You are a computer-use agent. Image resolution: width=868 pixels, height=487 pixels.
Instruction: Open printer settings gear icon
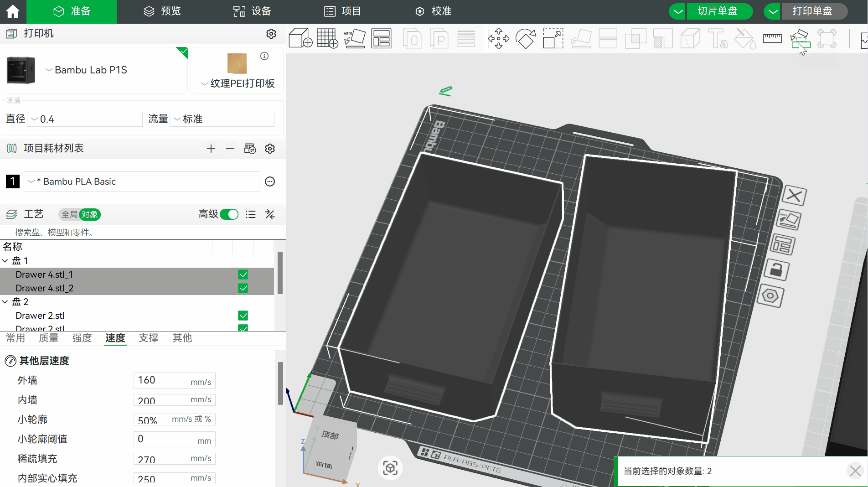point(271,34)
